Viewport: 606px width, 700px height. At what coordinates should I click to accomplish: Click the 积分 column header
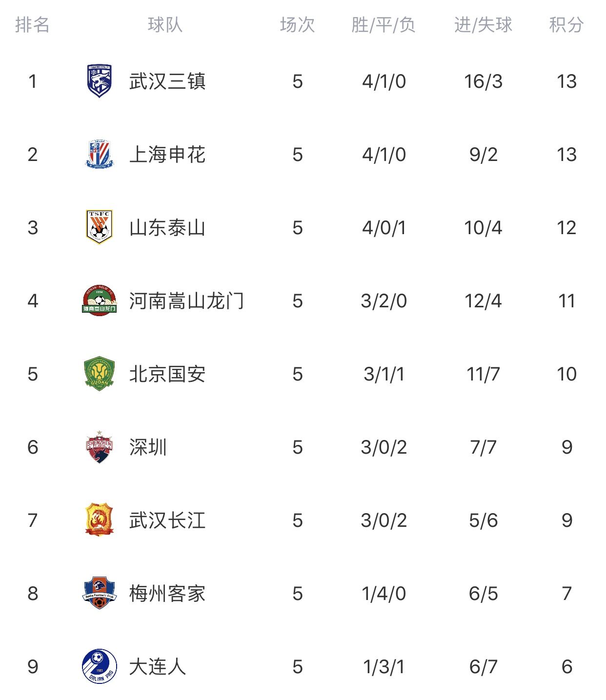coord(566,24)
